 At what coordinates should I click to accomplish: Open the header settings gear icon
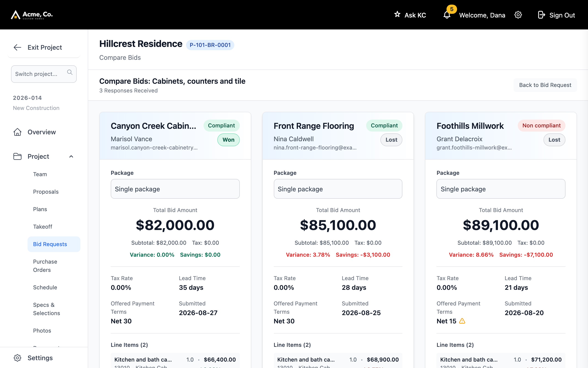[x=518, y=15]
